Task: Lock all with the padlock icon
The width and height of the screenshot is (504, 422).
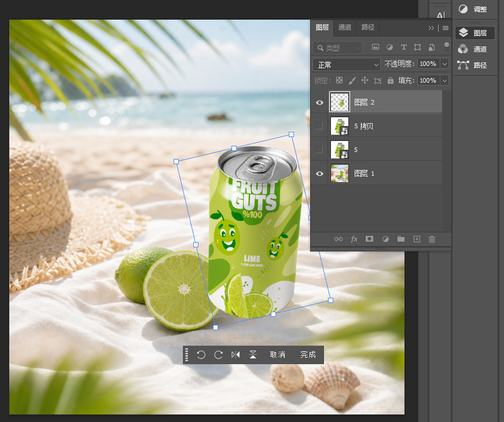Action: pos(390,80)
